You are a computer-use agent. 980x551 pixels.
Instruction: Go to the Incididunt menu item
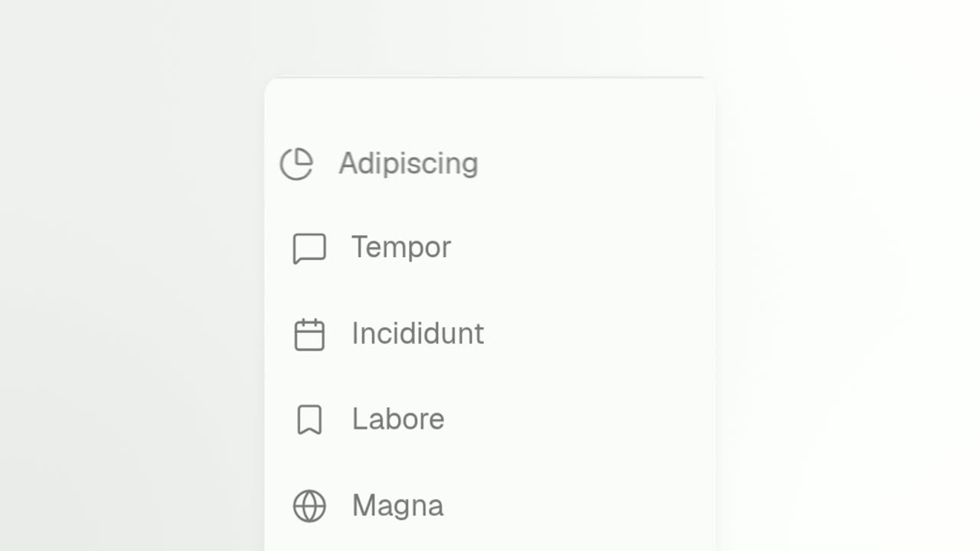[490, 334]
